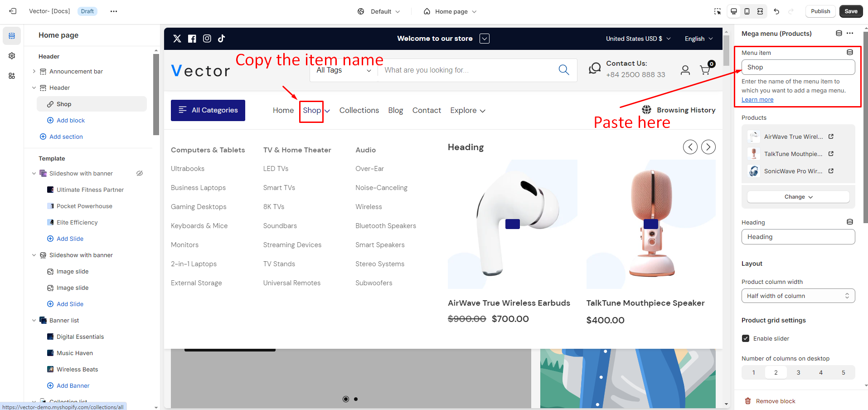The image size is (868, 410).
Task: Open the Home page template dropdown
Action: pyautogui.click(x=450, y=11)
